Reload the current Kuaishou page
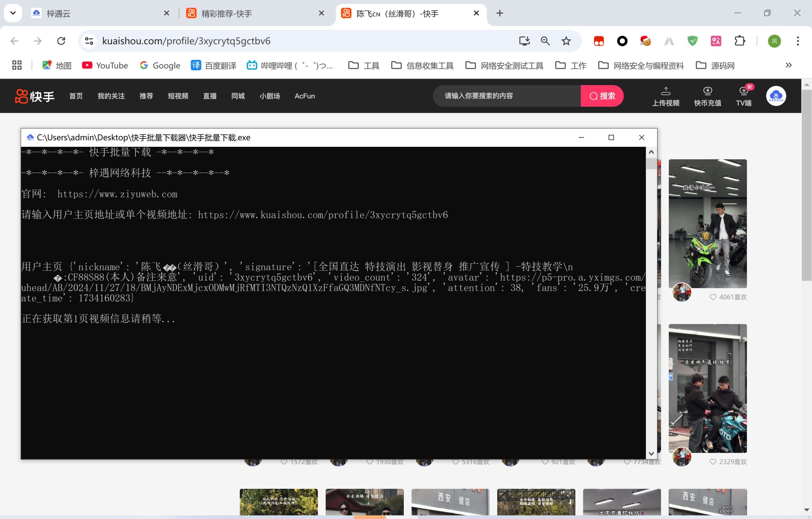This screenshot has width=812, height=519. pyautogui.click(x=61, y=41)
